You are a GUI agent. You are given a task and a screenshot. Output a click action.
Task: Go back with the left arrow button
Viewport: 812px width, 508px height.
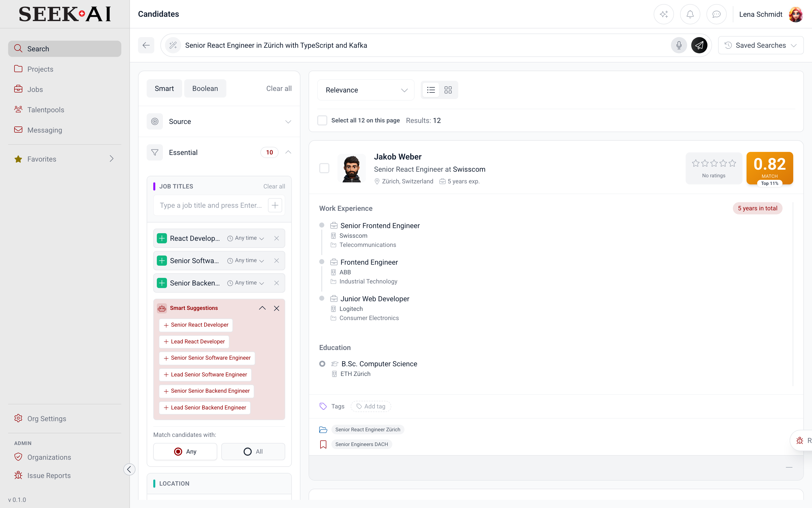point(146,45)
